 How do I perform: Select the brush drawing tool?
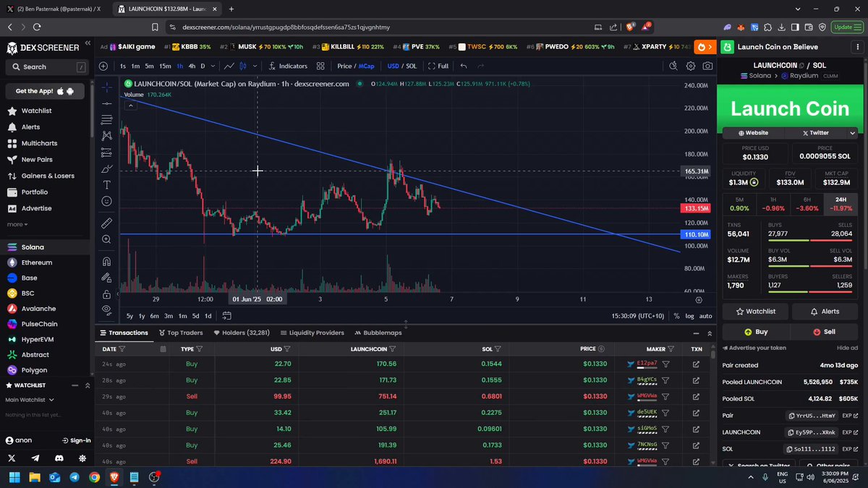(106, 168)
